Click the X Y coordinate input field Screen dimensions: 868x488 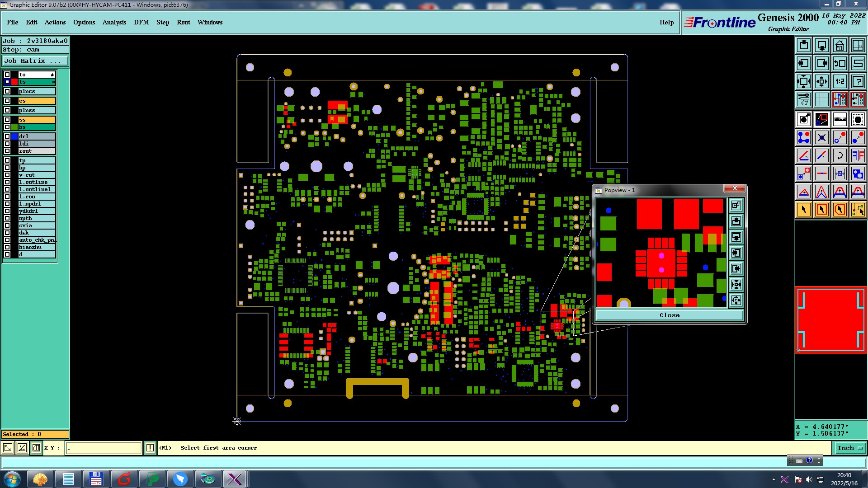point(104,448)
